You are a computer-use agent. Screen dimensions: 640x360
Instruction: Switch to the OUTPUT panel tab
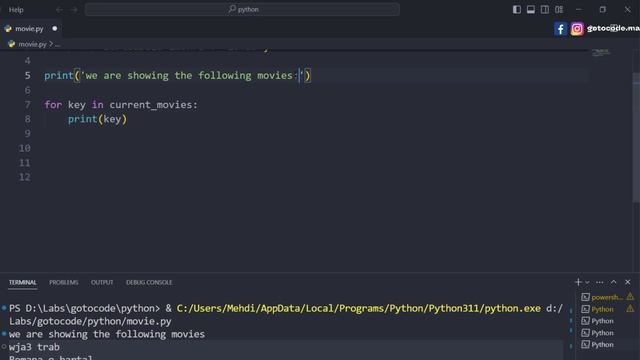tap(102, 282)
